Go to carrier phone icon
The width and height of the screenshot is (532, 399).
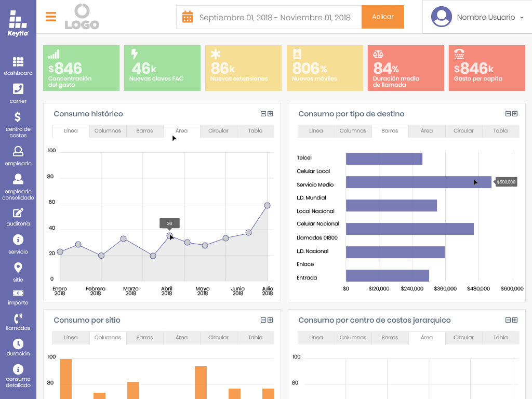(x=18, y=89)
